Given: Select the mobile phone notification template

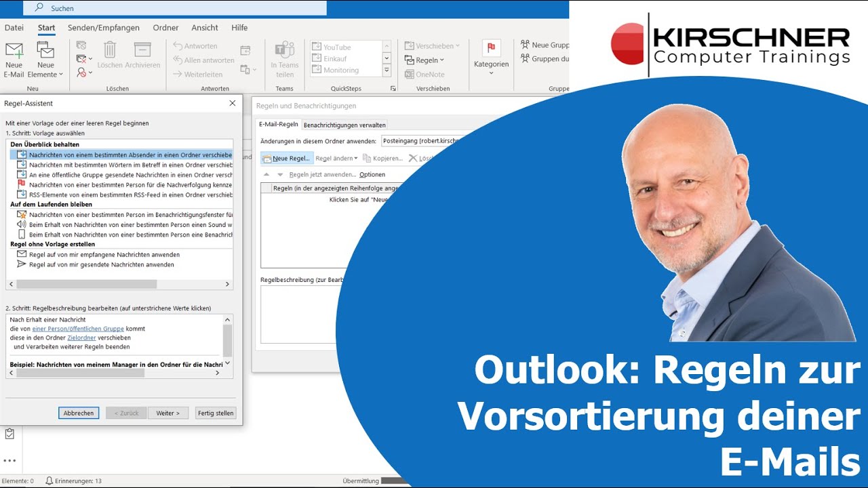Looking at the screenshot, I should pos(122,235).
